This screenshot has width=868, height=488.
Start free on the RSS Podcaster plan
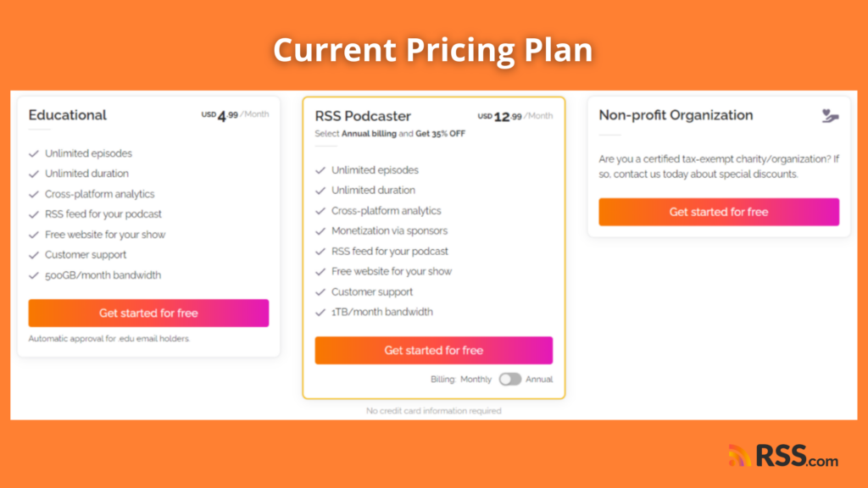click(433, 350)
